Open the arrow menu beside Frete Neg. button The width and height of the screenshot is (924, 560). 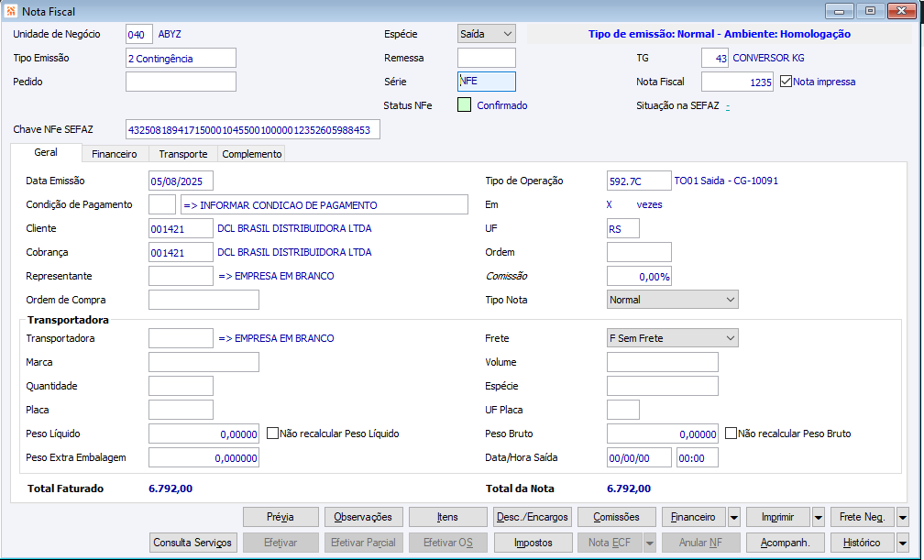pyautogui.click(x=902, y=517)
